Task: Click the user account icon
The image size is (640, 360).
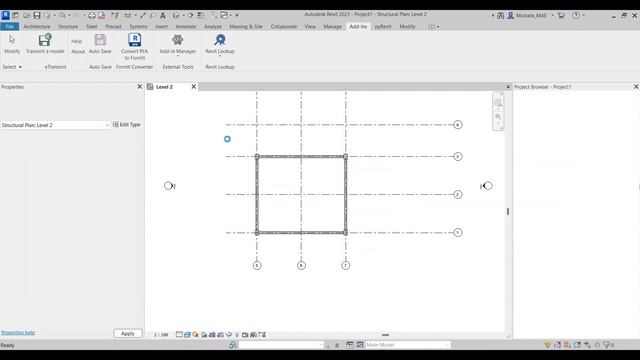Action: tap(510, 16)
